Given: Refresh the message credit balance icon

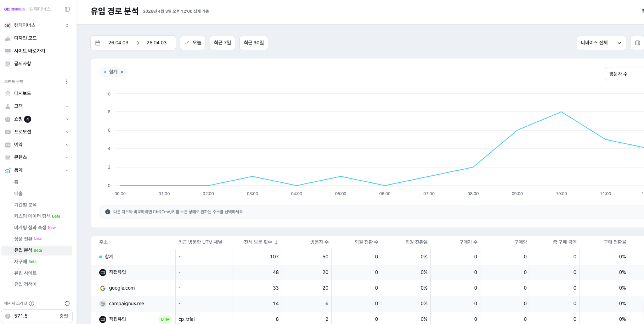Looking at the screenshot, I should tap(67, 303).
